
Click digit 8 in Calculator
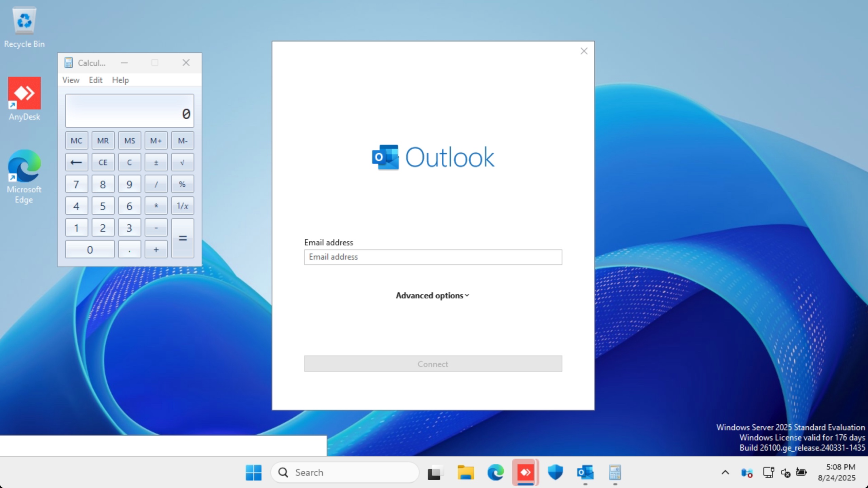pos(103,184)
